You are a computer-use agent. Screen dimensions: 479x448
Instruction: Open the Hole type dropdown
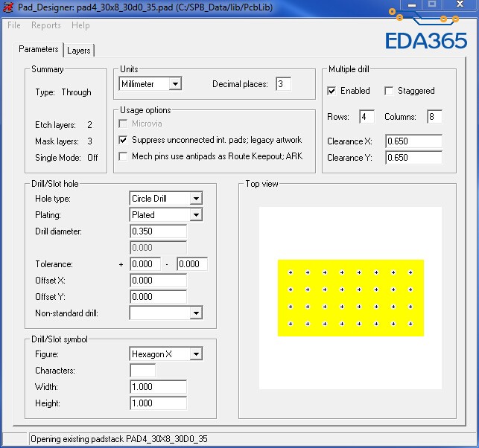166,199
